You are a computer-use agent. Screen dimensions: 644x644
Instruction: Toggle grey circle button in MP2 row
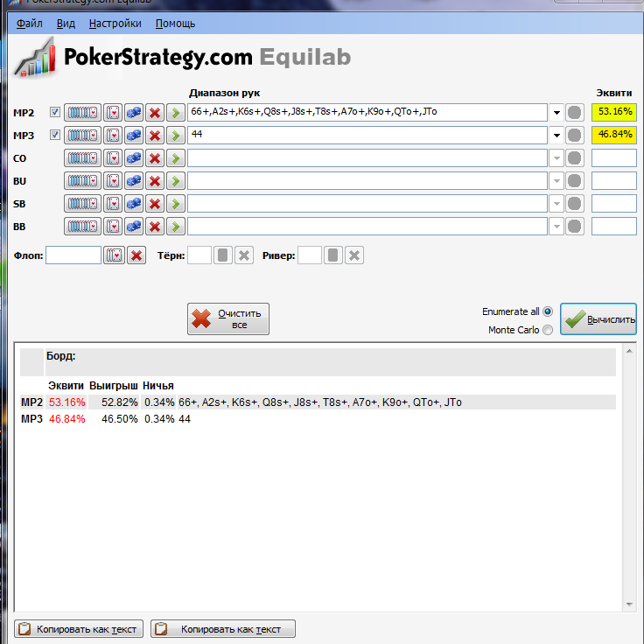click(575, 112)
